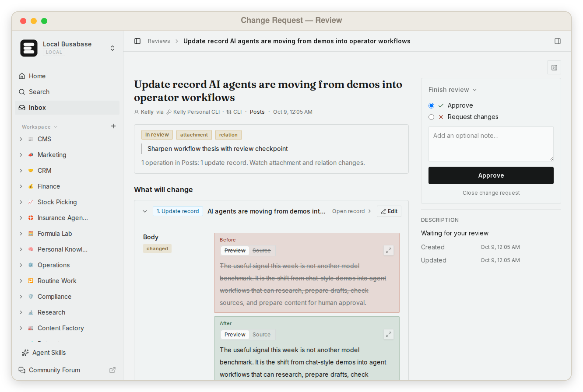Click the Marketing megaphone icon
Viewport: 583px width, 392px height.
click(31, 155)
